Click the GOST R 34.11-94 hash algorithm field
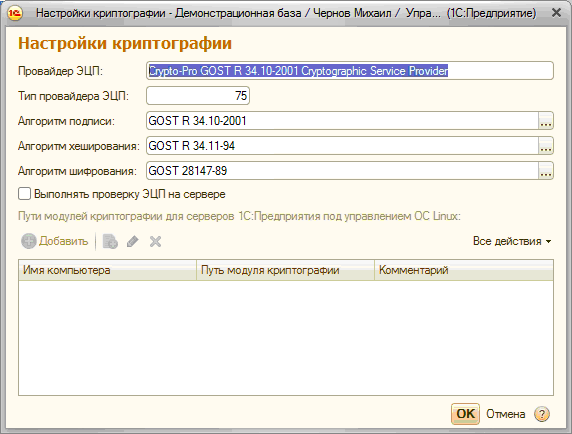The width and height of the screenshot is (572, 434). point(342,146)
